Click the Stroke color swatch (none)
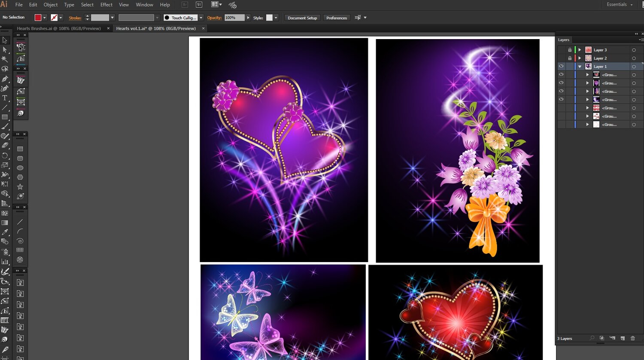Viewport: 644px width, 360px height. [54, 18]
